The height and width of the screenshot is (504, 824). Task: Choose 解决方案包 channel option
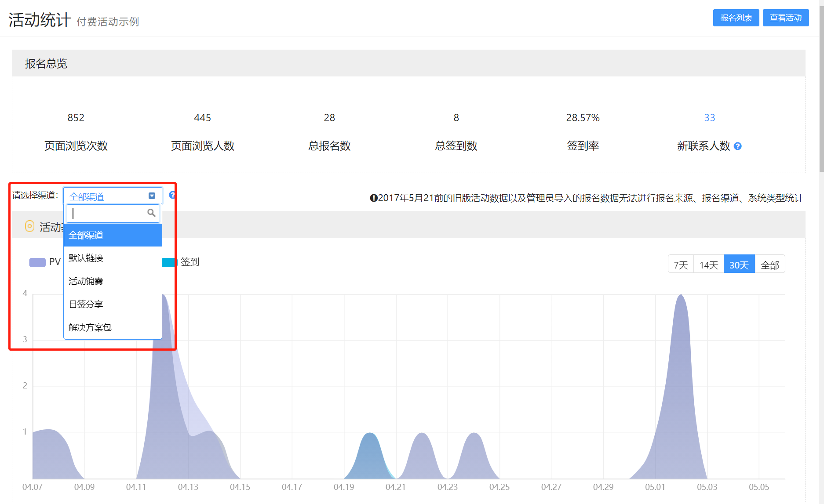90,327
